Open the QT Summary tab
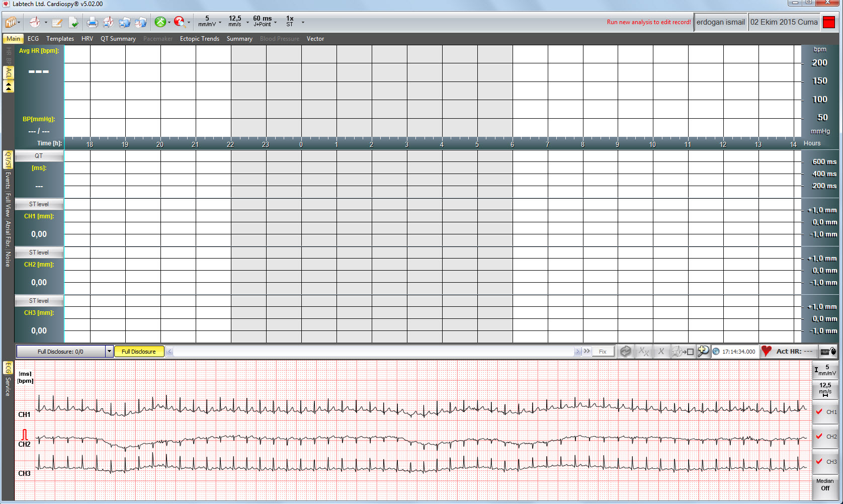 118,39
